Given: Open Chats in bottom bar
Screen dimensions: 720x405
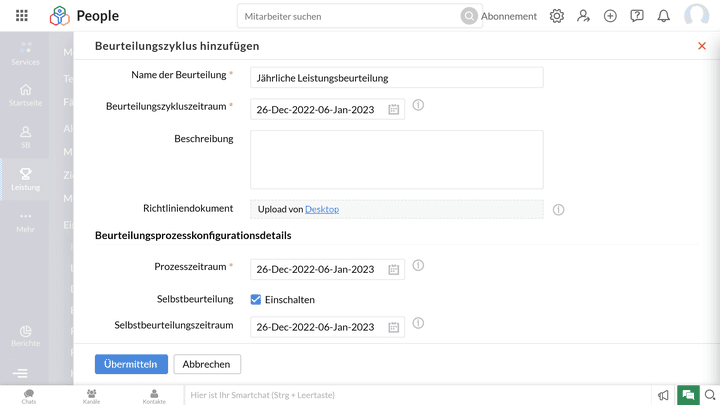Looking at the screenshot, I should pos(28,396).
